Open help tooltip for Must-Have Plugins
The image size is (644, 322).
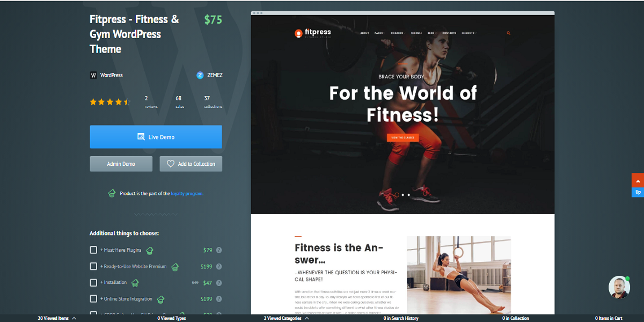pos(219,250)
